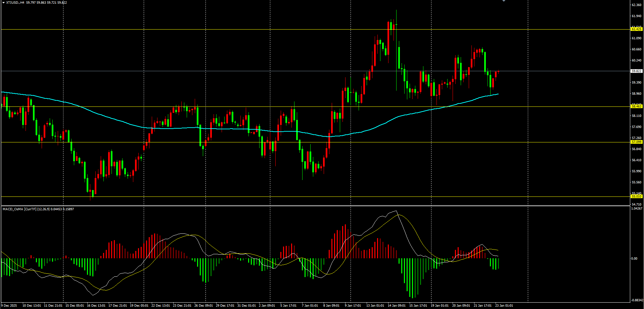Click the XTIUSD,H4 symbol title text

(x=15, y=3)
